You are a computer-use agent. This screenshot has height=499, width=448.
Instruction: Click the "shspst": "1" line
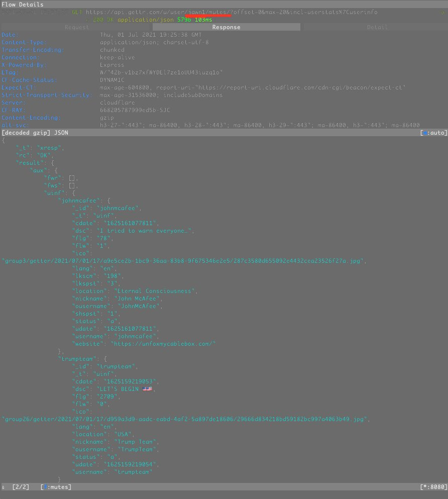[x=96, y=314]
